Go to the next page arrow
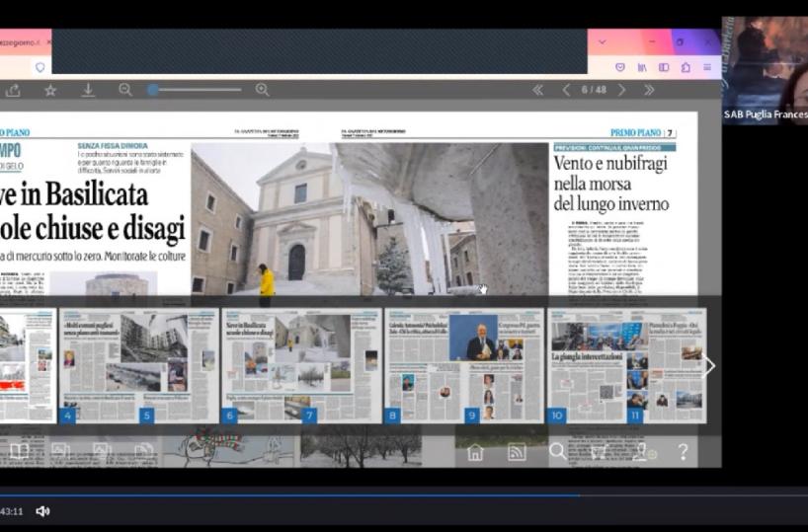This screenshot has height=532, width=808. 622,90
